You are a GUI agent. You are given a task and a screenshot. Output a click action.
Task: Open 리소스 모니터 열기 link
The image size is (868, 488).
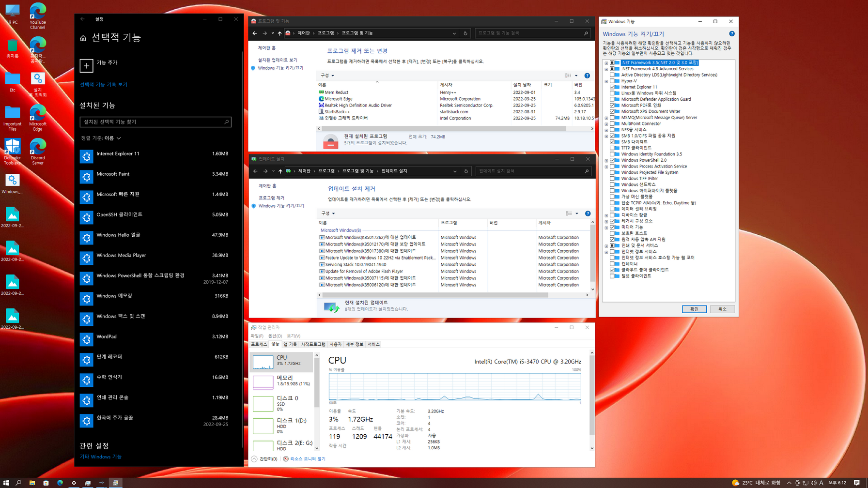click(308, 459)
